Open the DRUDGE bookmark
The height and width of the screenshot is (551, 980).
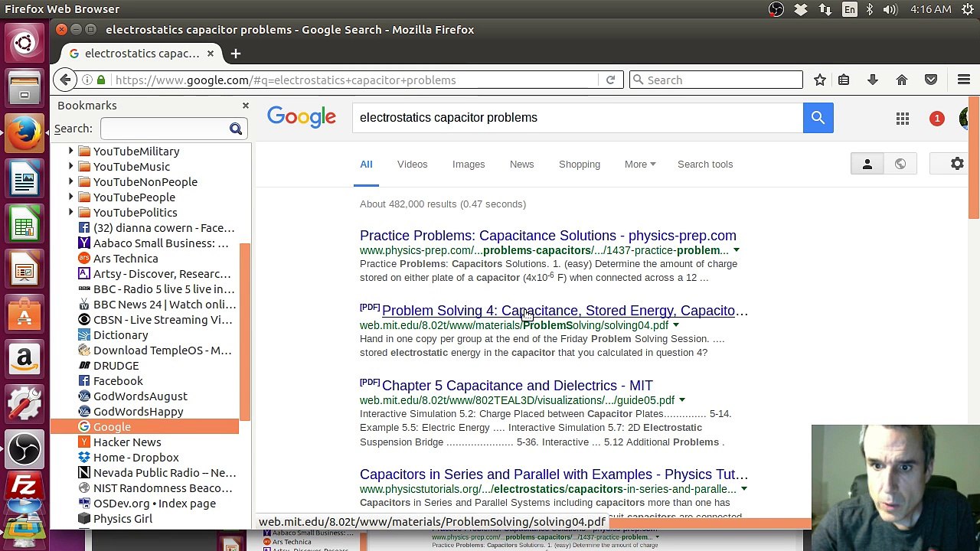(x=116, y=366)
